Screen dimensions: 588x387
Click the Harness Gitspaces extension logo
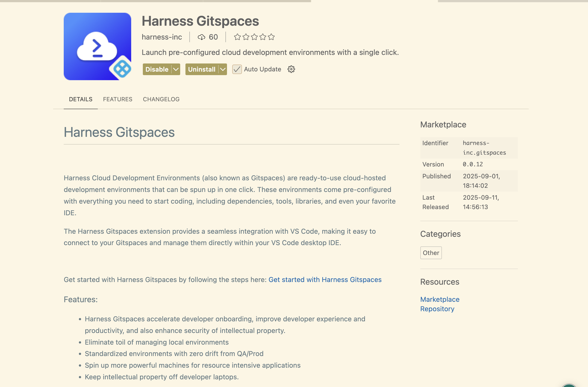pos(97,46)
